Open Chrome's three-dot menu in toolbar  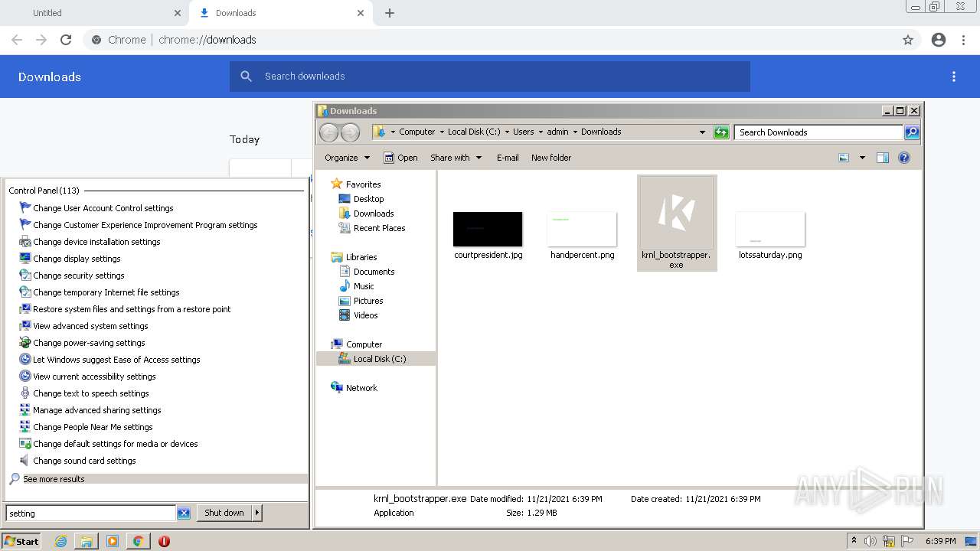pos(964,40)
